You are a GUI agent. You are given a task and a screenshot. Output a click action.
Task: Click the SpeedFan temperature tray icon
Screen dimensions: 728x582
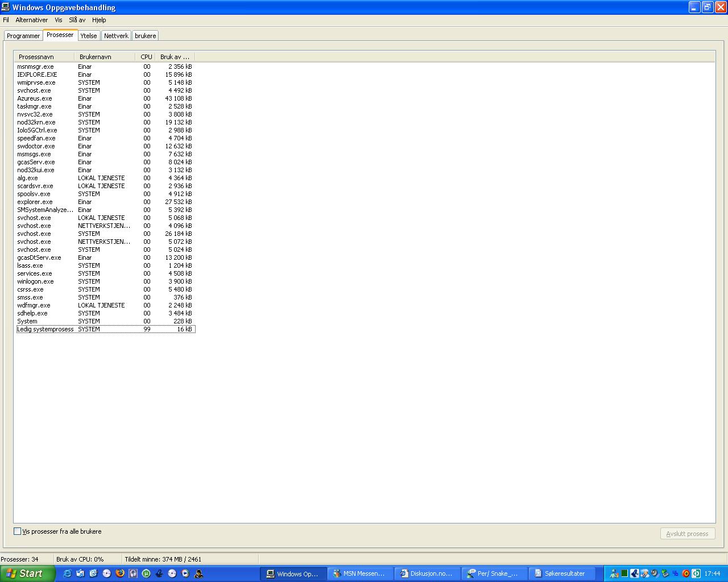675,573
